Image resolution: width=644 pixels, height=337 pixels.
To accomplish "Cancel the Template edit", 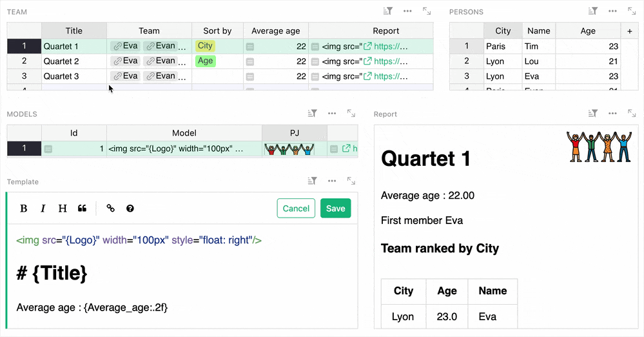I will 296,209.
